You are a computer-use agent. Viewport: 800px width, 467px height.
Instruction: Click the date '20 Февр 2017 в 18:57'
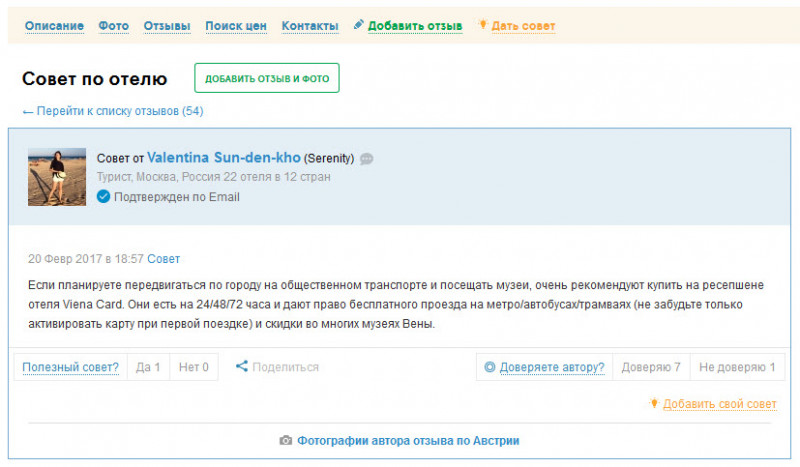(x=86, y=259)
